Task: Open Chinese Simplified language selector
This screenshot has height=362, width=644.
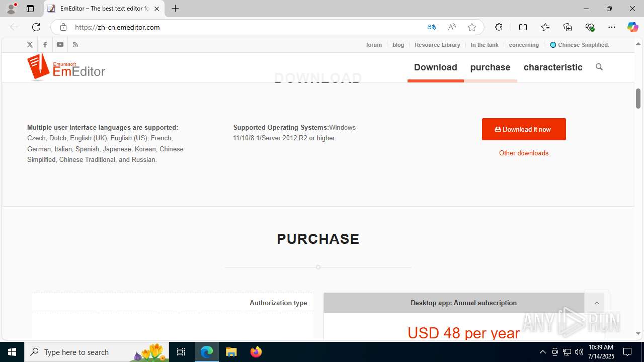Action: click(x=580, y=45)
